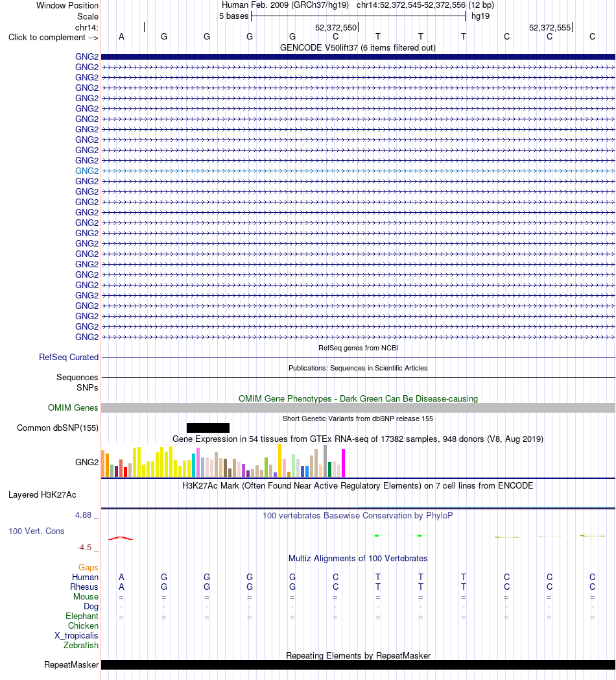This screenshot has width=616, height=680.
Task: Open the GTEx Gene Expression in 54 tissues title
Action: (x=358, y=439)
